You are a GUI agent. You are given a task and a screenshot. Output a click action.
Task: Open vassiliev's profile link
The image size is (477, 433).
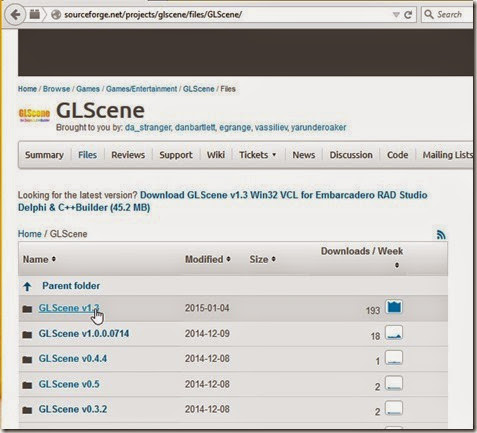pos(271,127)
